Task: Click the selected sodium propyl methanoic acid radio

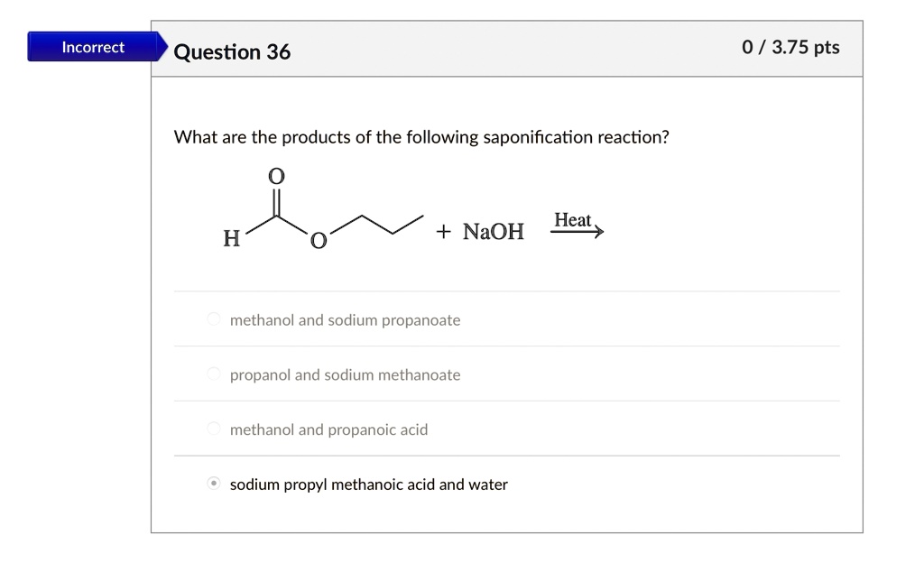Action: [214, 484]
